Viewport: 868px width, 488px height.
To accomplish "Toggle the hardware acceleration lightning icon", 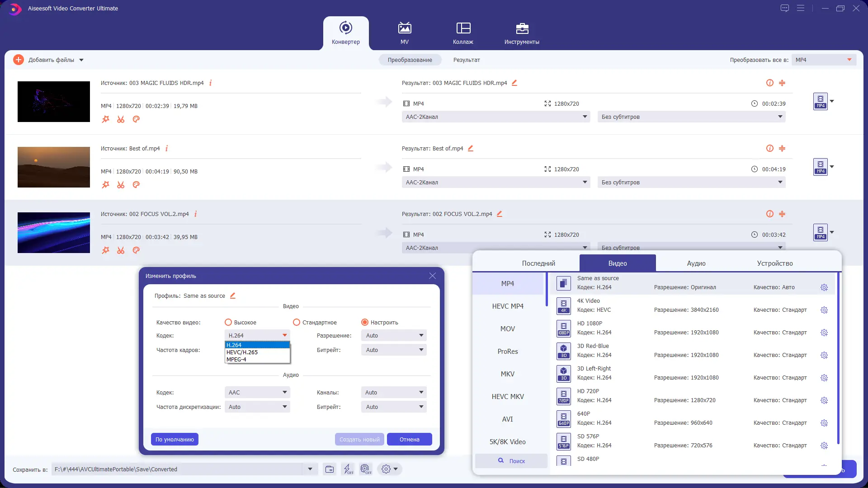I will [348, 469].
